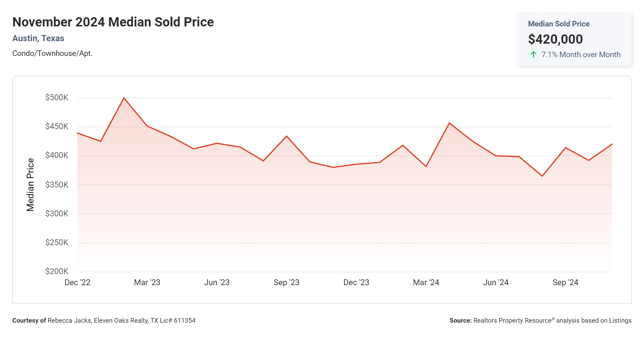Click the Condo/Townhouse/Apt. property type label
The height and width of the screenshot is (338, 644).
[52, 53]
